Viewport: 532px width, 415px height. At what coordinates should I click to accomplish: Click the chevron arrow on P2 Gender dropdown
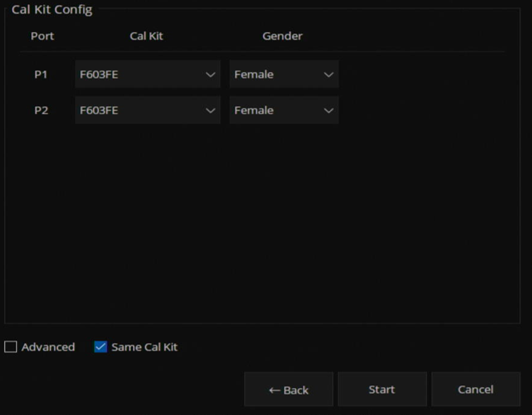coord(328,110)
